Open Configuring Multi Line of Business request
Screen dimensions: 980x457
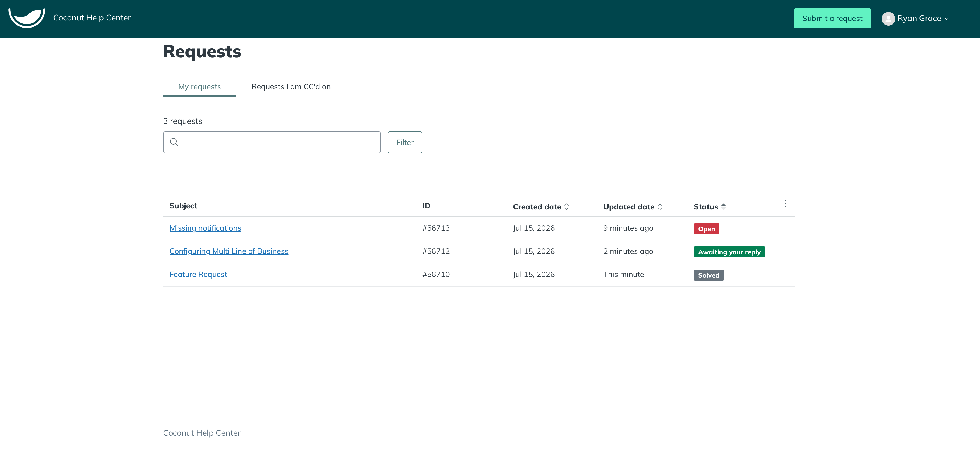(x=229, y=251)
